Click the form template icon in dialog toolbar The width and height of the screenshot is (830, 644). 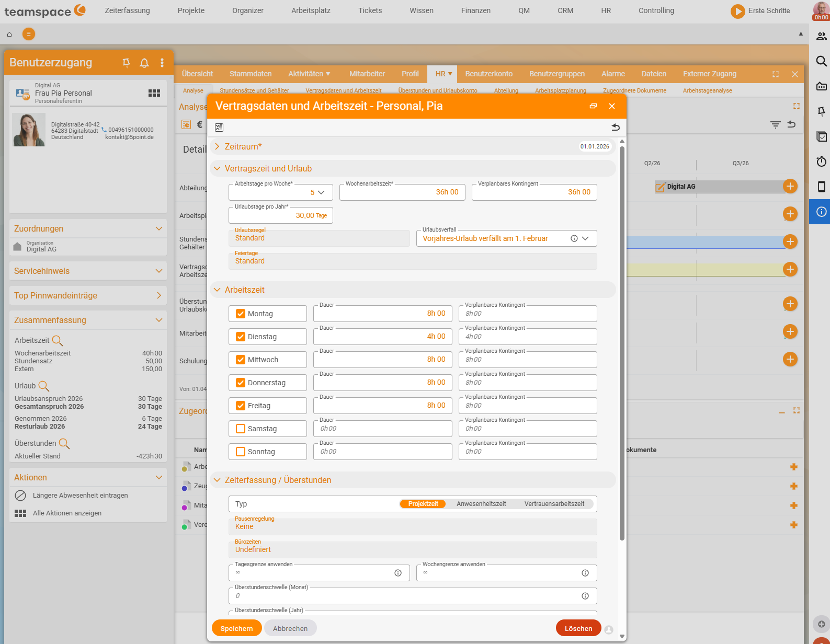tap(219, 128)
